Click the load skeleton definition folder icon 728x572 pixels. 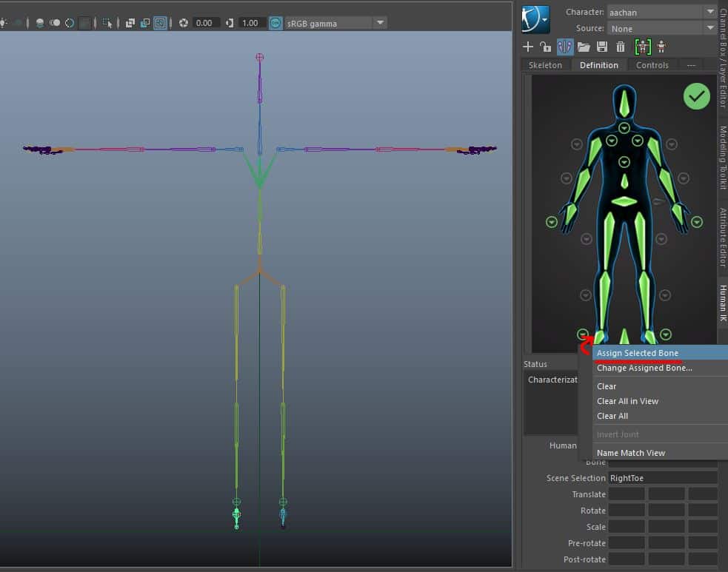[584, 47]
